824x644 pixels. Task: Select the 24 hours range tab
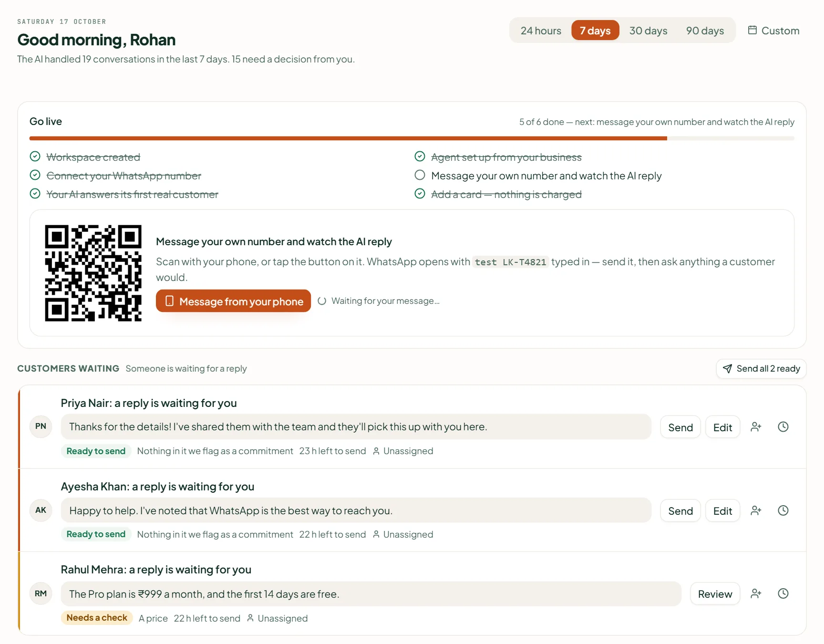pyautogui.click(x=541, y=31)
